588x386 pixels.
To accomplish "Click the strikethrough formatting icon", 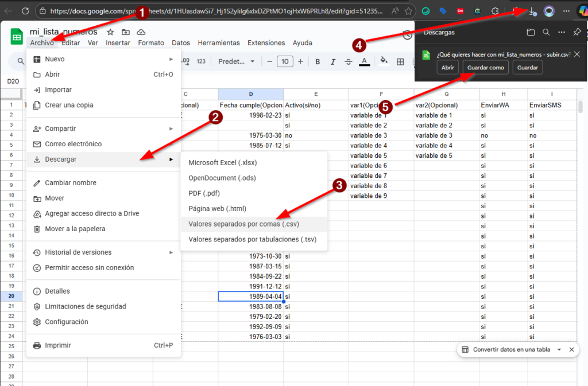I will (349, 62).
